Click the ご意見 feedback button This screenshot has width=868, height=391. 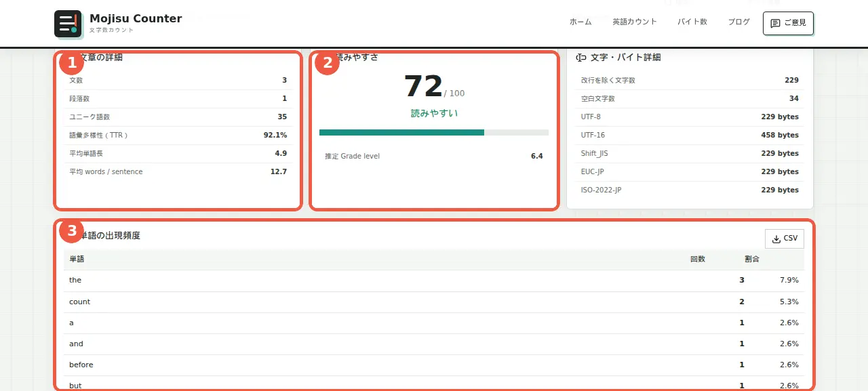pyautogui.click(x=788, y=23)
